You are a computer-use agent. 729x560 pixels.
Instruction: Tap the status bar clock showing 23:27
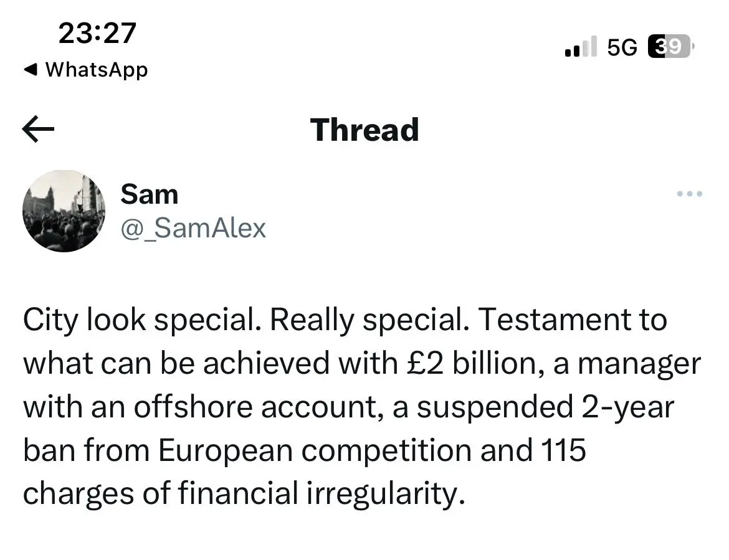pyautogui.click(x=97, y=32)
